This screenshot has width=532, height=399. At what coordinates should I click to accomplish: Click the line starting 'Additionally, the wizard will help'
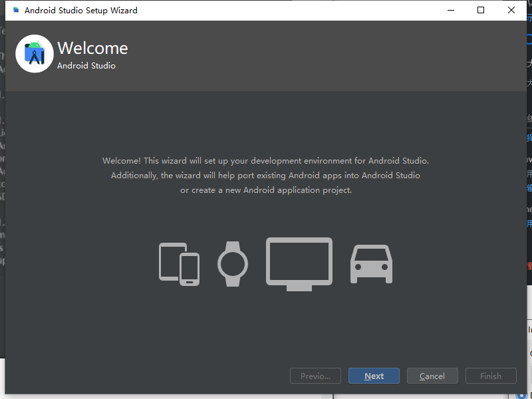click(x=265, y=176)
